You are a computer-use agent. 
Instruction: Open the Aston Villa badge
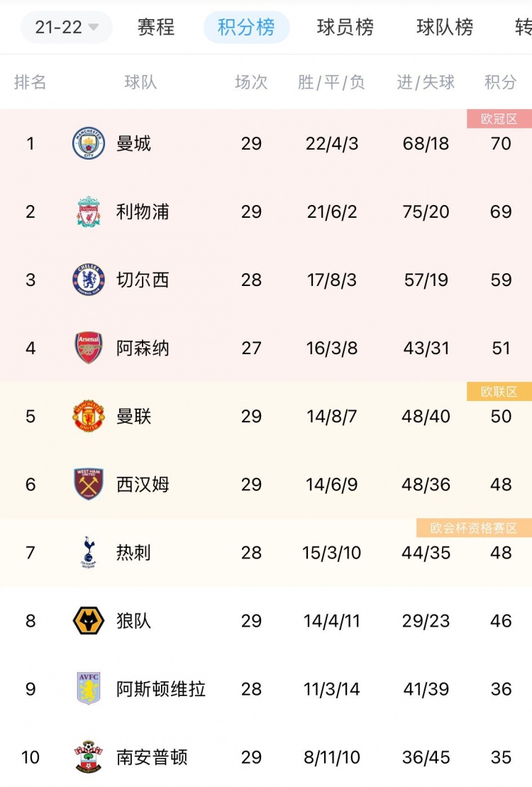pyautogui.click(x=89, y=689)
